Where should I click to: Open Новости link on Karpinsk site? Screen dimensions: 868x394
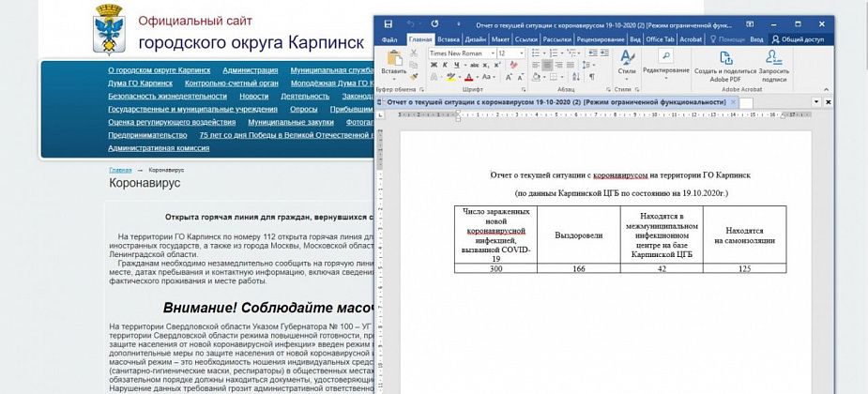[x=254, y=96]
